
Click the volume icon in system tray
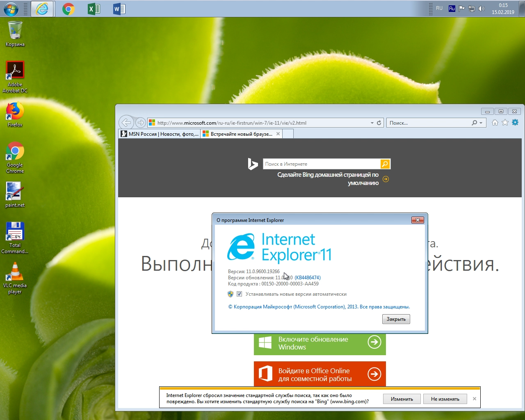point(482,8)
